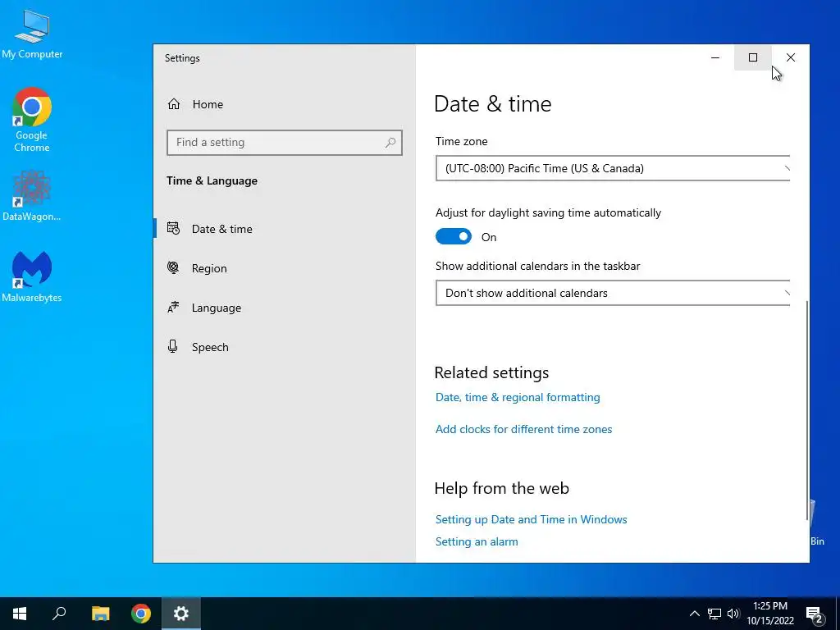The image size is (840, 630).
Task: Click the Date & time calendar icon in sidebar
Action: click(173, 228)
